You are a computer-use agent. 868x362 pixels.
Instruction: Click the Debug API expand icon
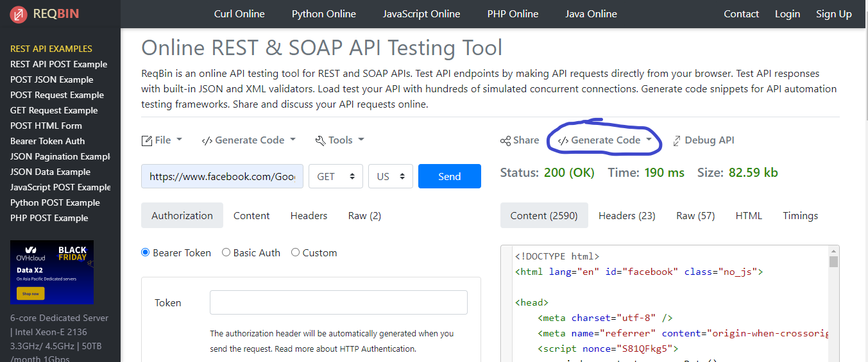pos(677,140)
